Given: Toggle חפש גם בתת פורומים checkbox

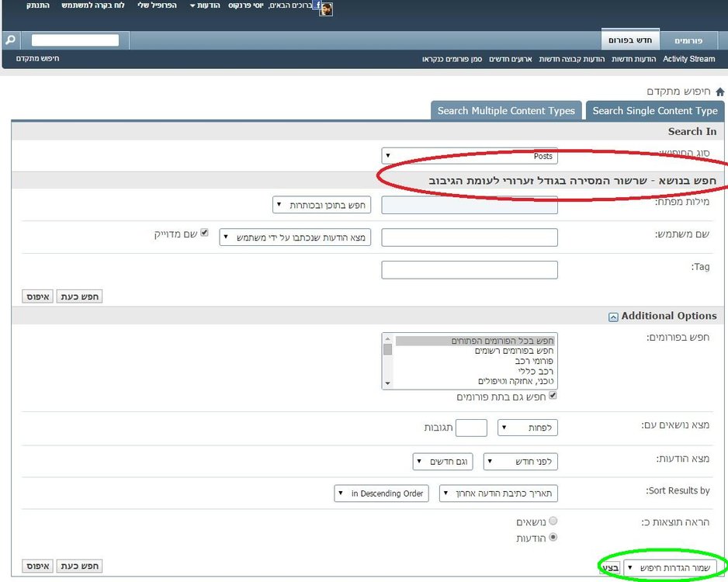Looking at the screenshot, I should [553, 396].
